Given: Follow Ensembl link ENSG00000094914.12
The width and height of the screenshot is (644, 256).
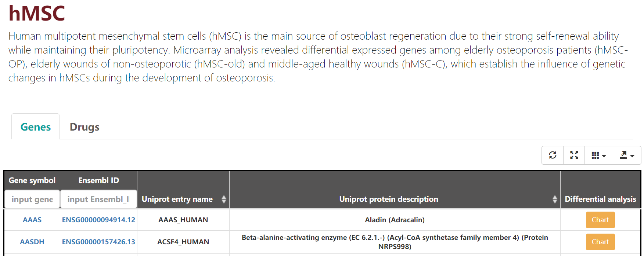Looking at the screenshot, I should click(x=98, y=220).
